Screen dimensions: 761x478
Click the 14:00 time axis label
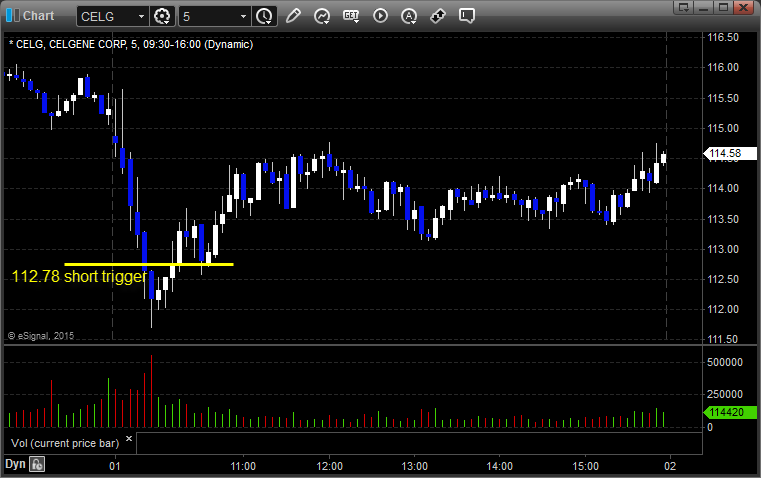(x=499, y=466)
